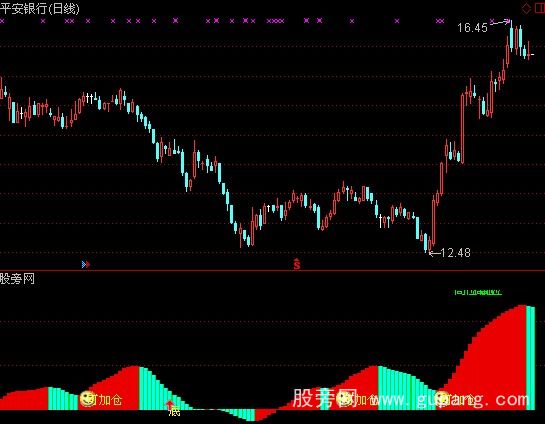Click the diamond icon at top right
This screenshot has width=545, height=424.
point(526,9)
